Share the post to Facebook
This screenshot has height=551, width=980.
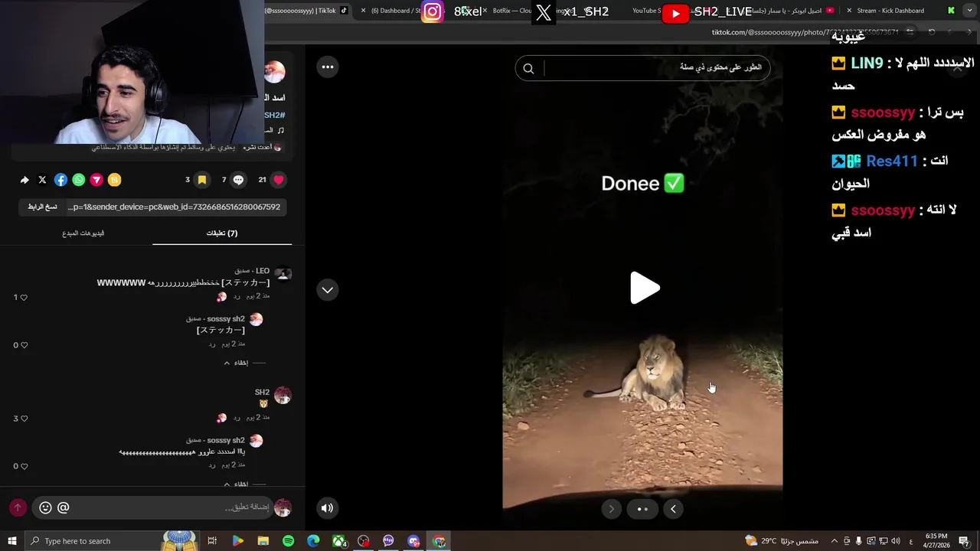[60, 180]
